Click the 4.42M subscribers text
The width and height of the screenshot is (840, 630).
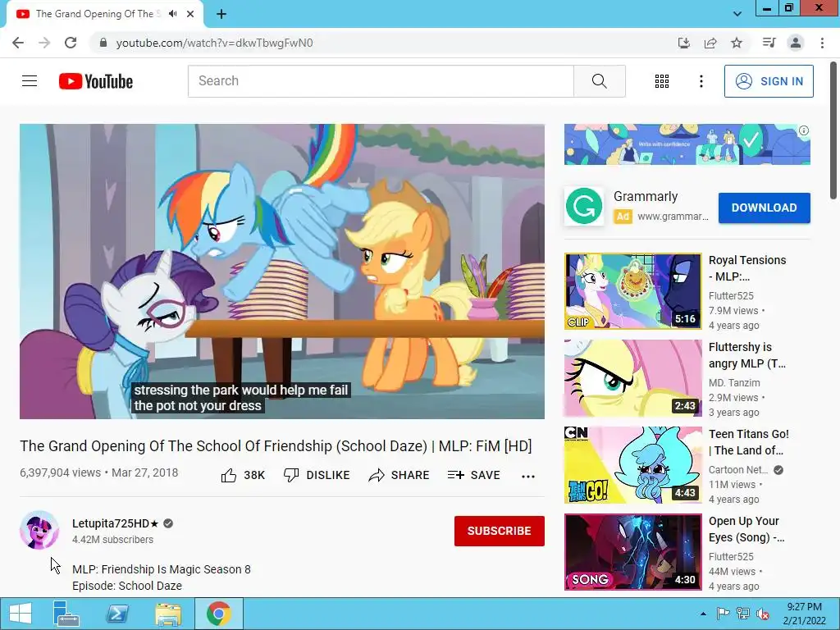(112, 540)
